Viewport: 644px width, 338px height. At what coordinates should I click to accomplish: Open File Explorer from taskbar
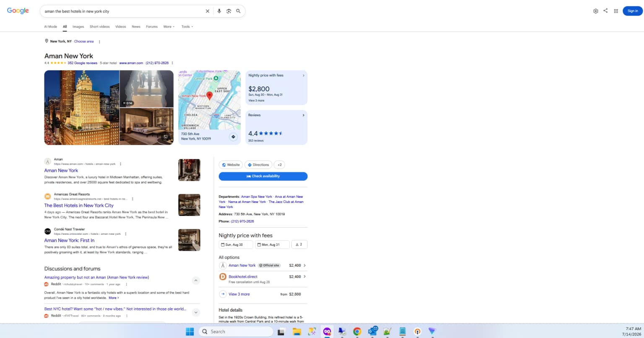[297, 331]
